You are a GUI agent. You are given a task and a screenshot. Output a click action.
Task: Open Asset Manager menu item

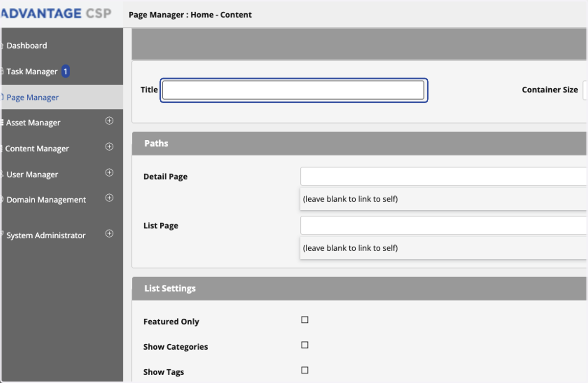[x=33, y=123]
